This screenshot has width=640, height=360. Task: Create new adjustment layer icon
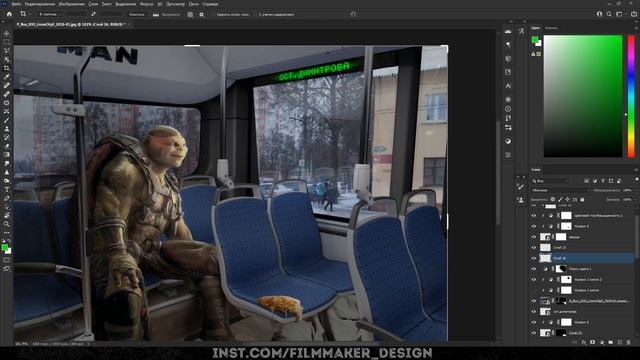click(x=602, y=342)
